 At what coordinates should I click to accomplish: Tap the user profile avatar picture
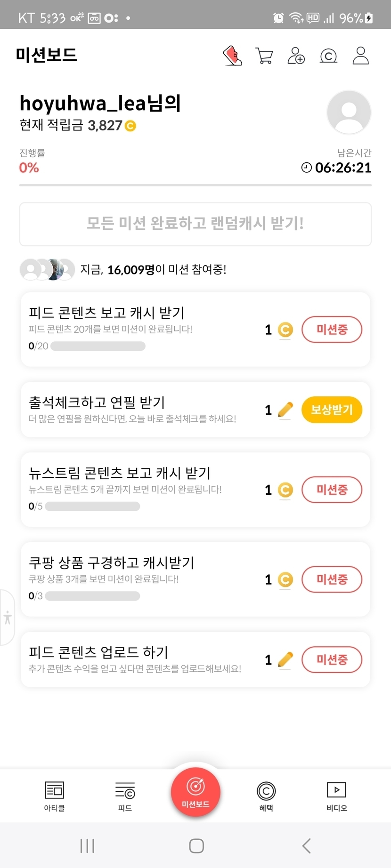point(349,113)
